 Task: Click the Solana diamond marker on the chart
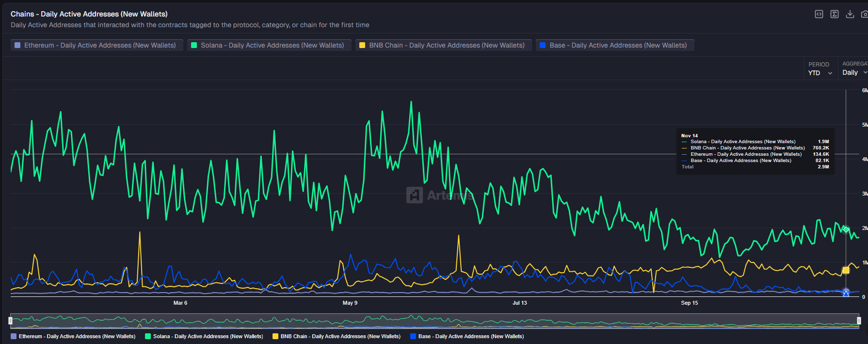point(846,229)
